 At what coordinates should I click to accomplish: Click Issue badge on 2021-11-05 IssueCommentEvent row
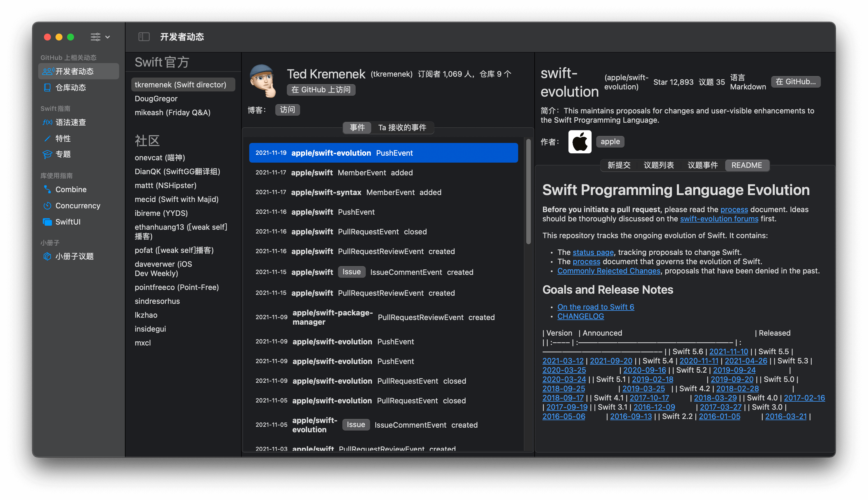coord(356,425)
